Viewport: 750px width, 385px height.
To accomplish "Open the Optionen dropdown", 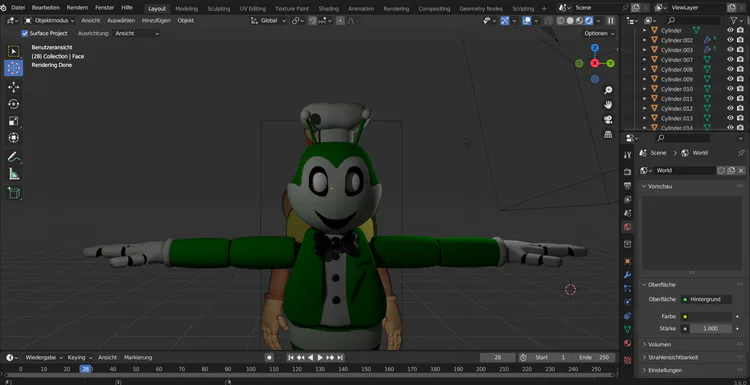I will (x=599, y=33).
